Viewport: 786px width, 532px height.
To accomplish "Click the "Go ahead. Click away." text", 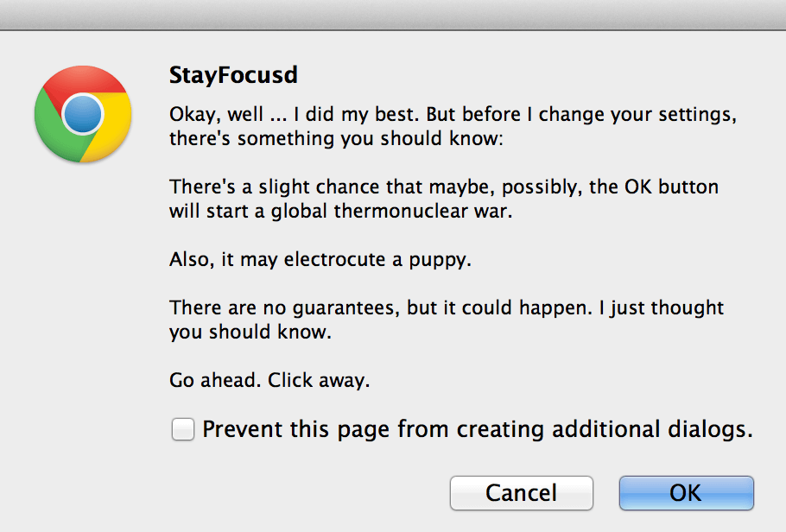I will pyautogui.click(x=269, y=380).
